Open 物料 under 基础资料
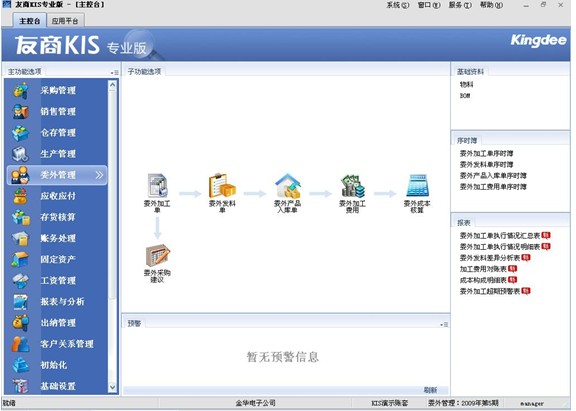This screenshot has height=411, width=576. (466, 84)
